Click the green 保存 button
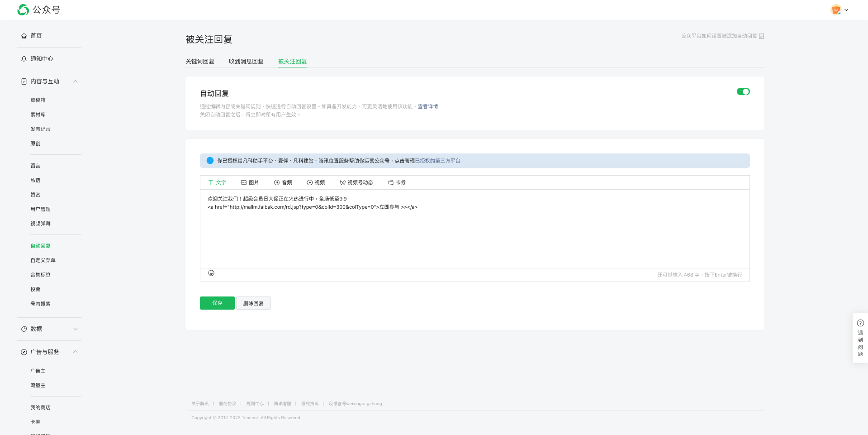The height and width of the screenshot is (435, 868). tap(217, 303)
